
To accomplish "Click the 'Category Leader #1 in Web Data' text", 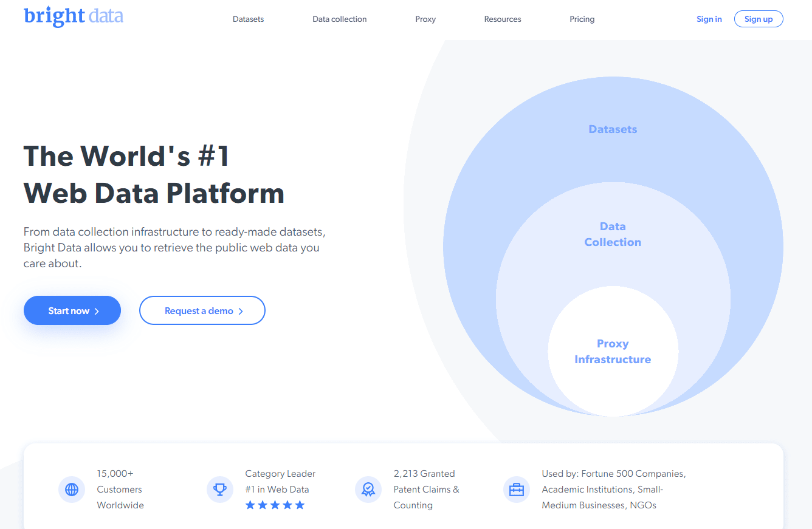I will (280, 482).
